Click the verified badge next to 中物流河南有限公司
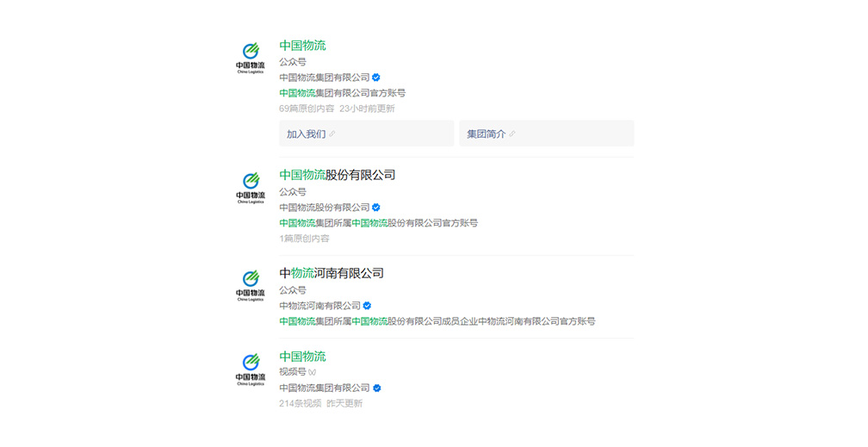Screen dimensions: 868x447 click(367, 306)
